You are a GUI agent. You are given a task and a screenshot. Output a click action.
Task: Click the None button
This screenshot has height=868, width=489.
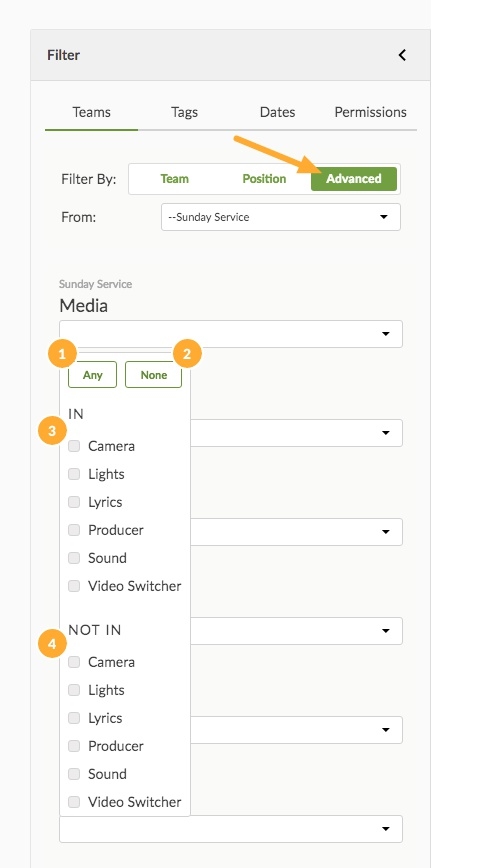coord(153,375)
